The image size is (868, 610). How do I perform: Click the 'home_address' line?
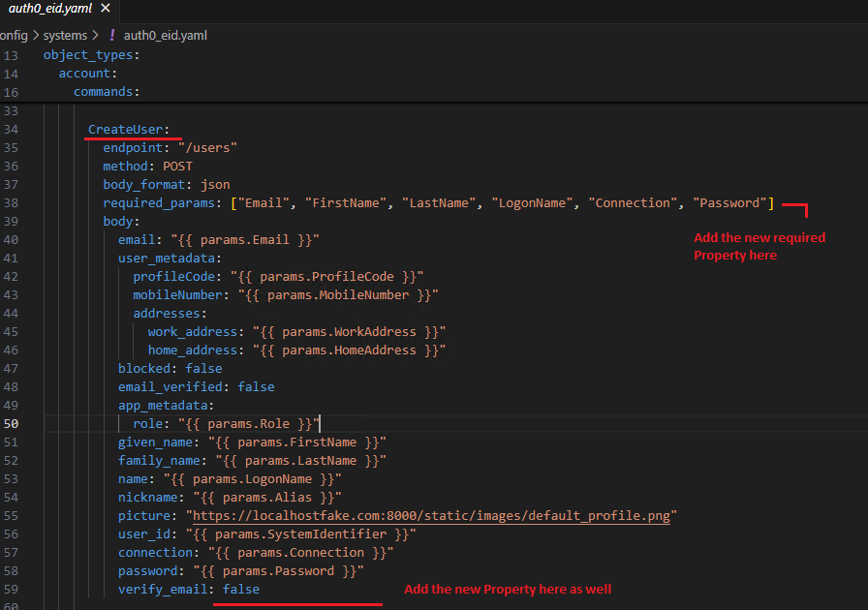coord(296,350)
